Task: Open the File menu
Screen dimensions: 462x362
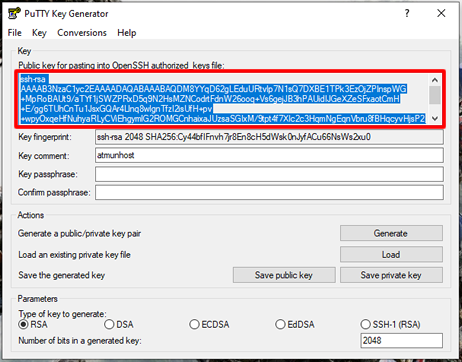Action: (x=15, y=33)
